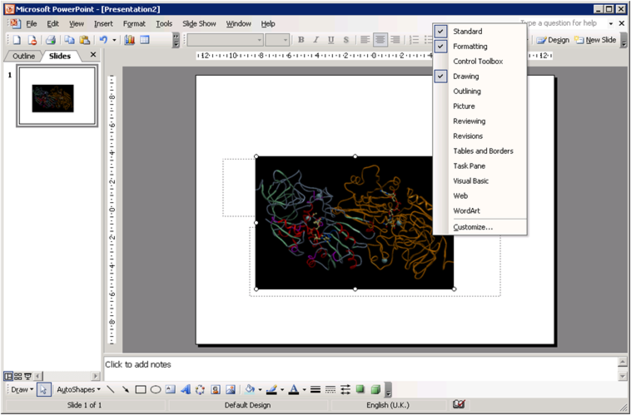
Task: Uncheck the Formatting toolbar option
Action: click(470, 46)
